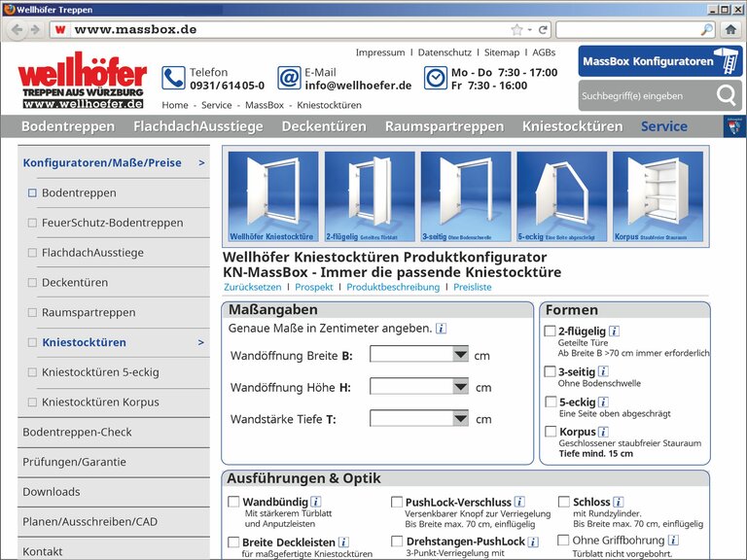
Task: Select the Korpus door thumbnail
Action: point(658,196)
